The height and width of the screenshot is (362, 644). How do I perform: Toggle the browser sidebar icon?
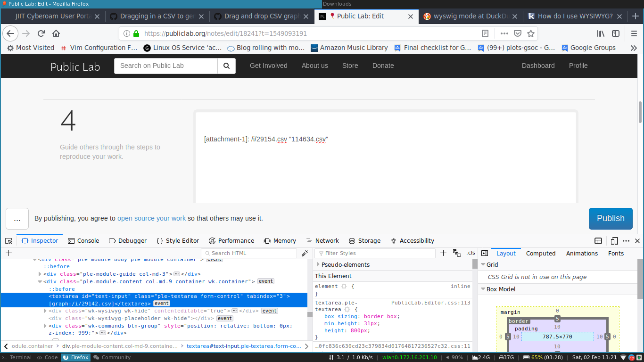pyautogui.click(x=615, y=33)
